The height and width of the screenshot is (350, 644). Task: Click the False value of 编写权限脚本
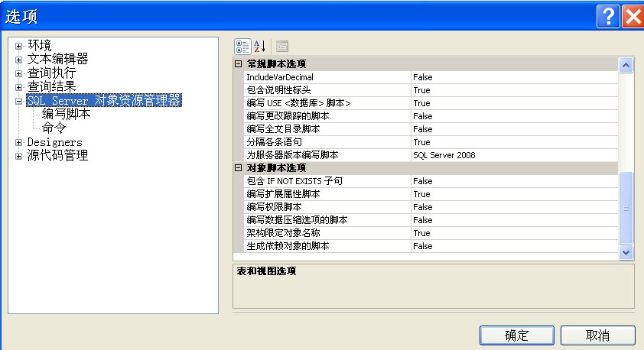click(x=515, y=207)
